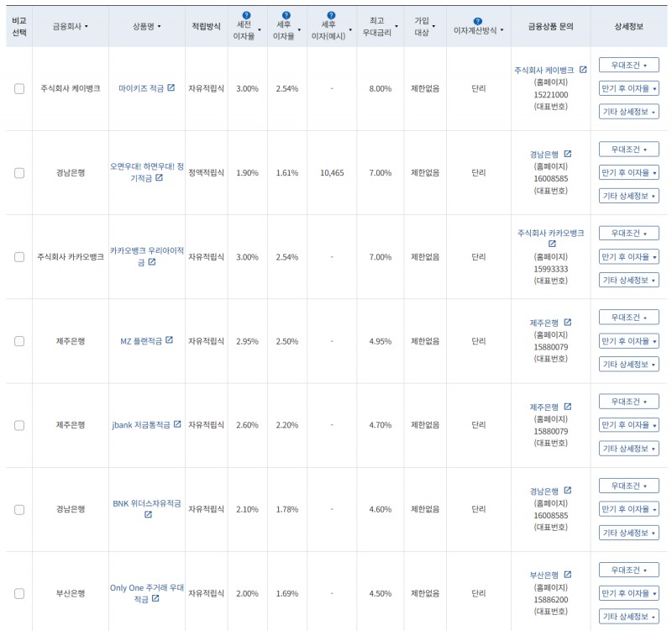Sort by 상품명 column header
This screenshot has height=631, width=672.
pos(146,27)
